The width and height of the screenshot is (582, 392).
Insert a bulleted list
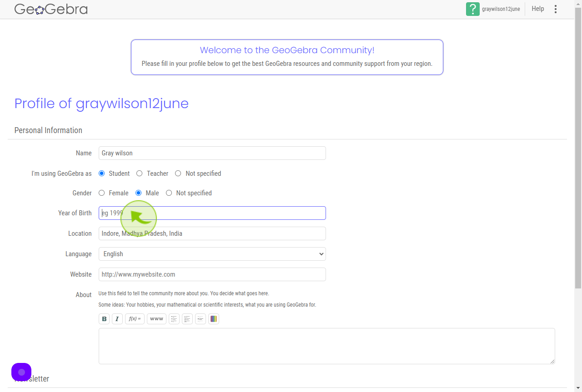coord(174,319)
